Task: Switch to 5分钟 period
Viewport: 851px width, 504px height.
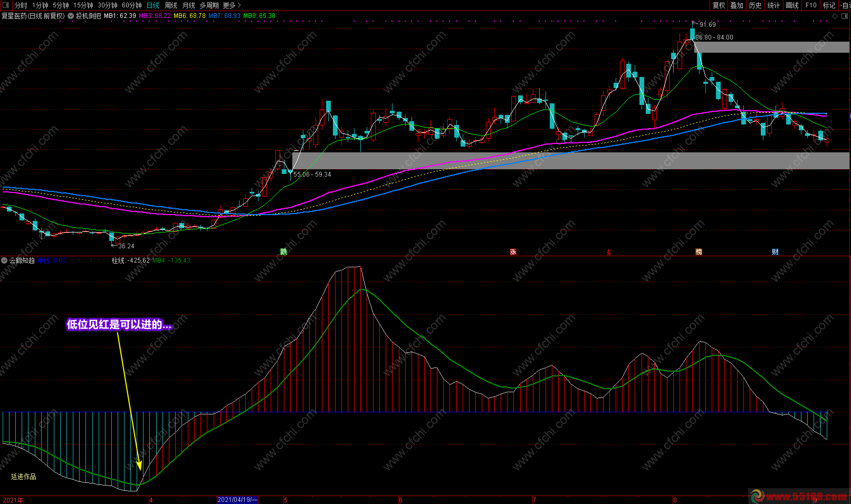Action: 61,5
